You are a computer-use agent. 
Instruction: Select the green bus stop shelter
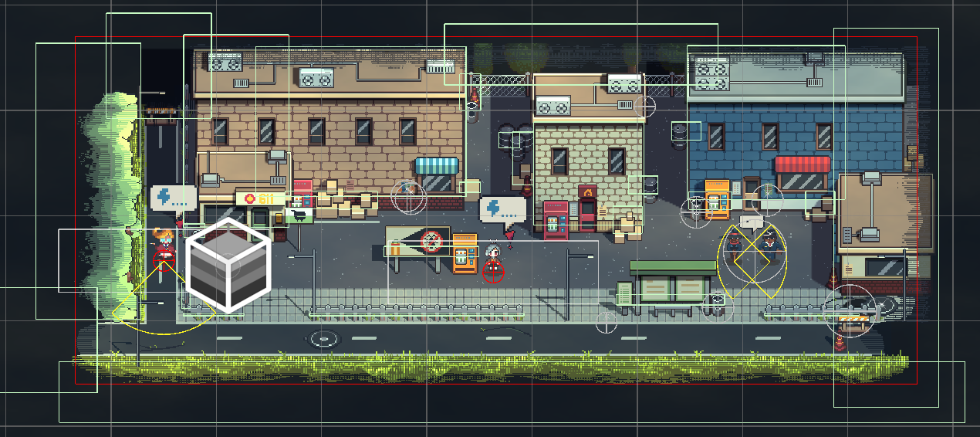click(673, 288)
